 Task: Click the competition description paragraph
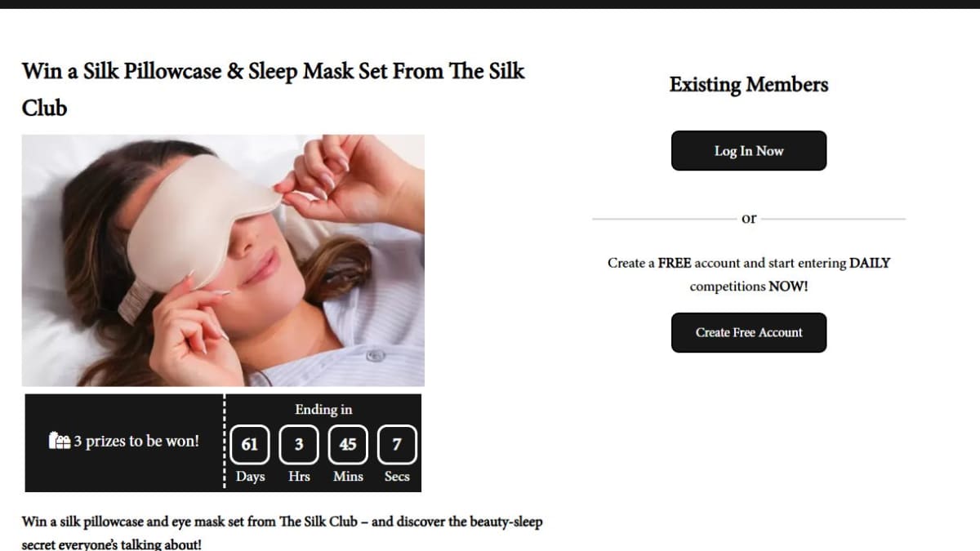pos(282,532)
